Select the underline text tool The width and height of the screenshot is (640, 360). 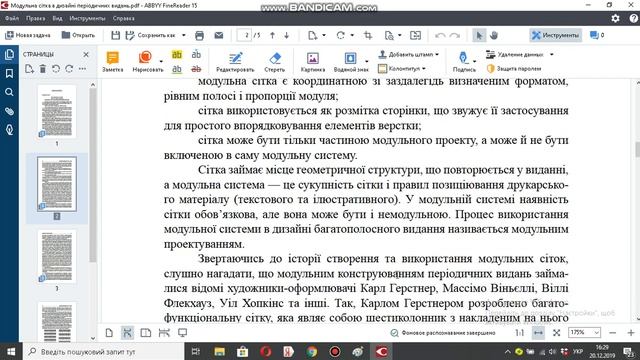177,69
